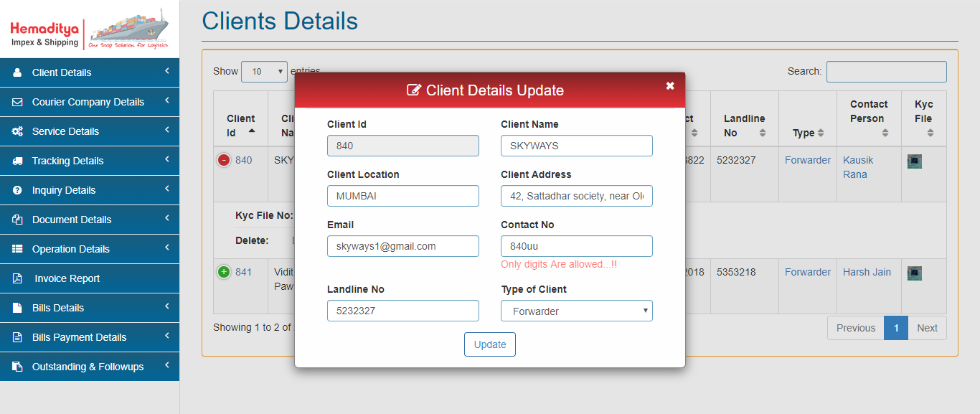Open the Type of Client dropdown

[x=576, y=311]
